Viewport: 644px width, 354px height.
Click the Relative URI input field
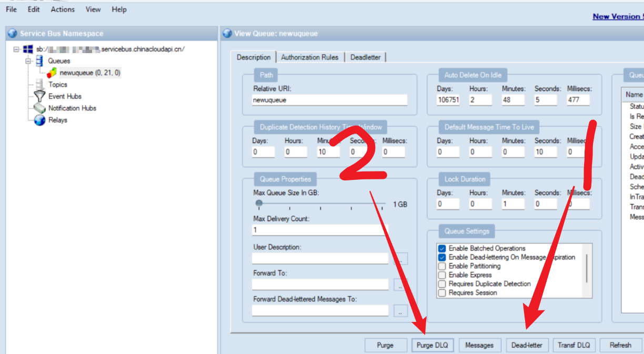329,100
